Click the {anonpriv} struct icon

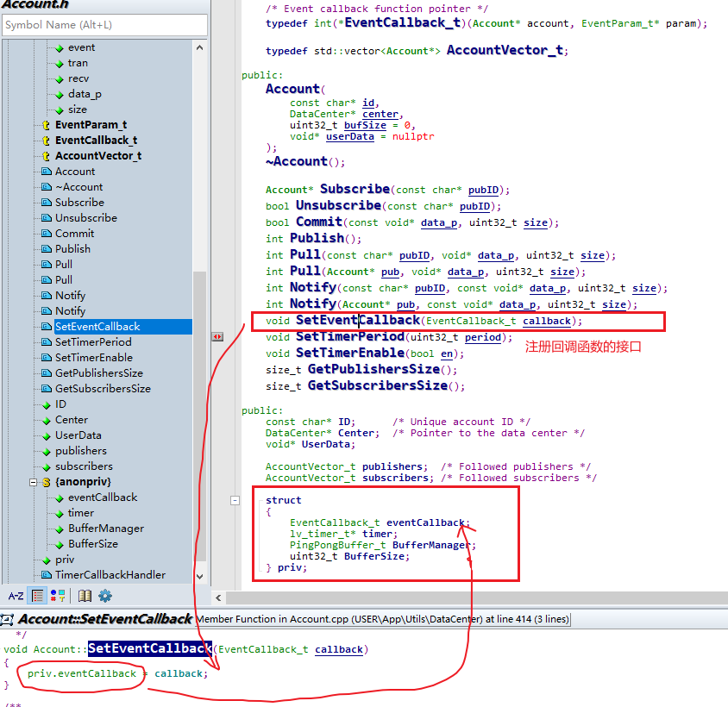pos(47,482)
